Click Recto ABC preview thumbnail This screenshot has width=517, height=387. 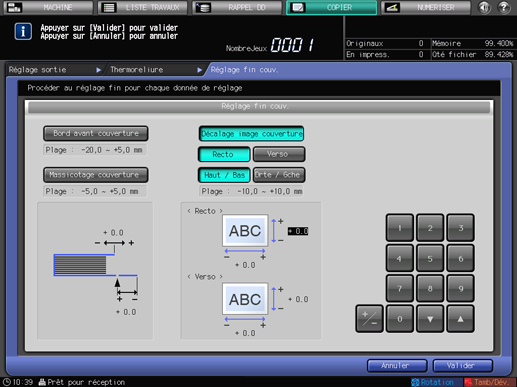[245, 231]
